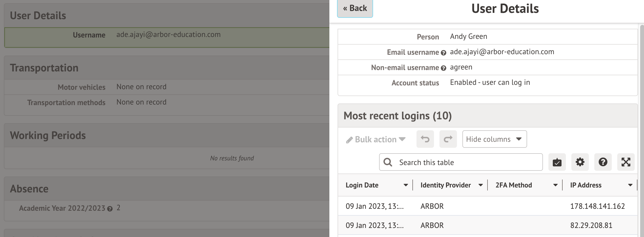The image size is (644, 237).
Task: Select login row with IP 178.148.141.162
Action: (x=488, y=206)
